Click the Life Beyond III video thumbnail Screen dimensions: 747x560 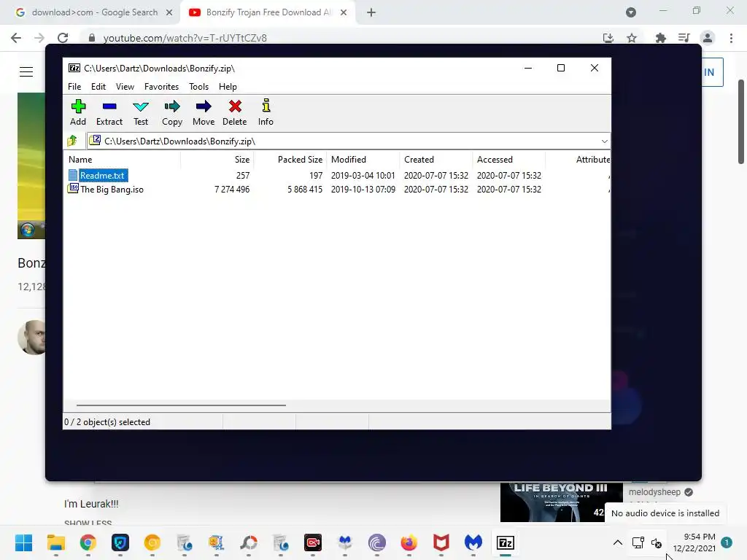click(561, 502)
